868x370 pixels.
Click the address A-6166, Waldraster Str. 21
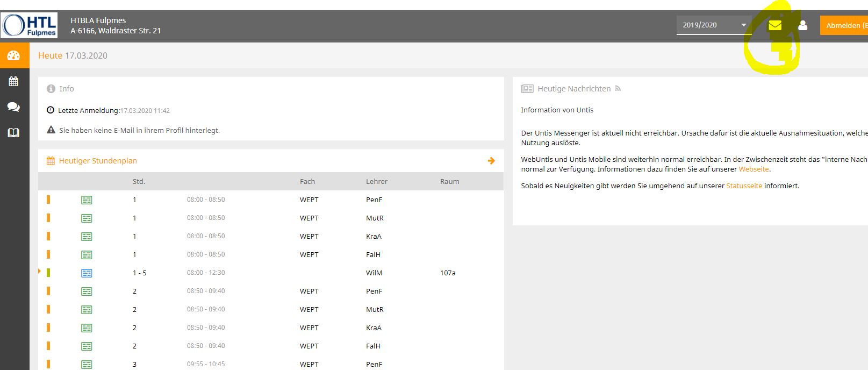coord(116,31)
